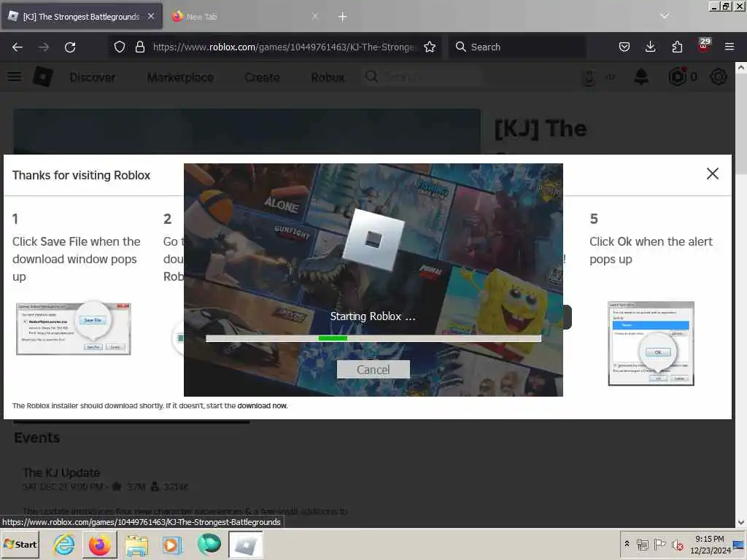Open the Marketplace menu item
Screen dimensions: 747x560
[181, 77]
